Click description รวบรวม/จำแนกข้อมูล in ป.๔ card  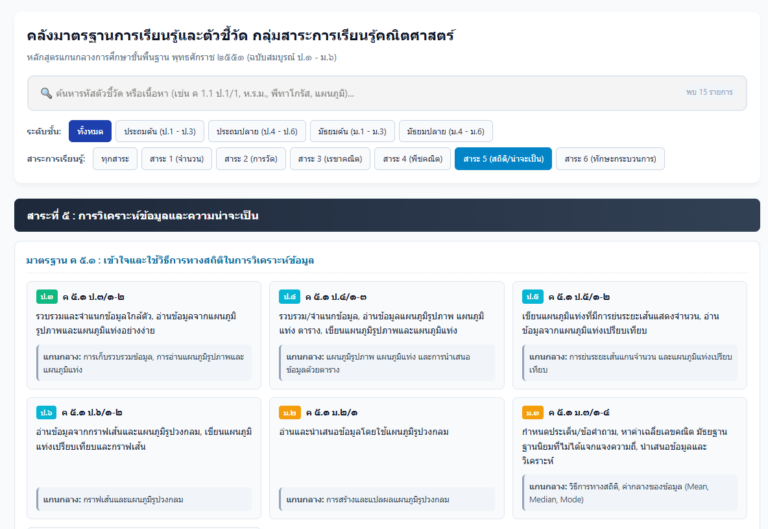point(382,323)
